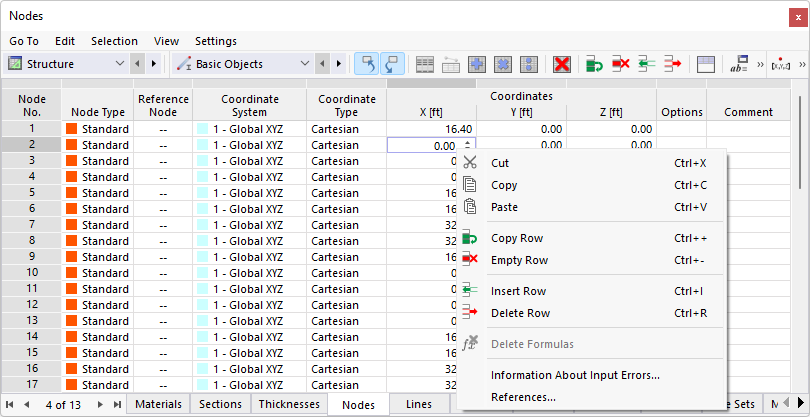Screen dimensions: 810x417
Task: Click the first table-grid toolbar icon
Action: click(x=425, y=64)
